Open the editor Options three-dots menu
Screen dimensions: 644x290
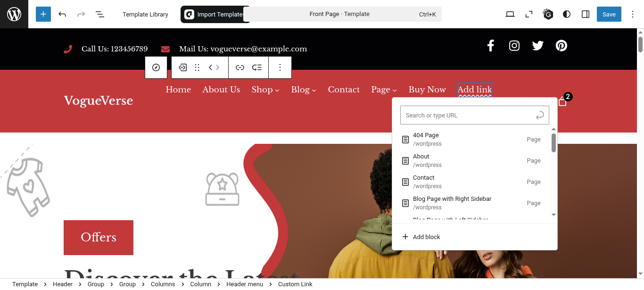coord(633,14)
